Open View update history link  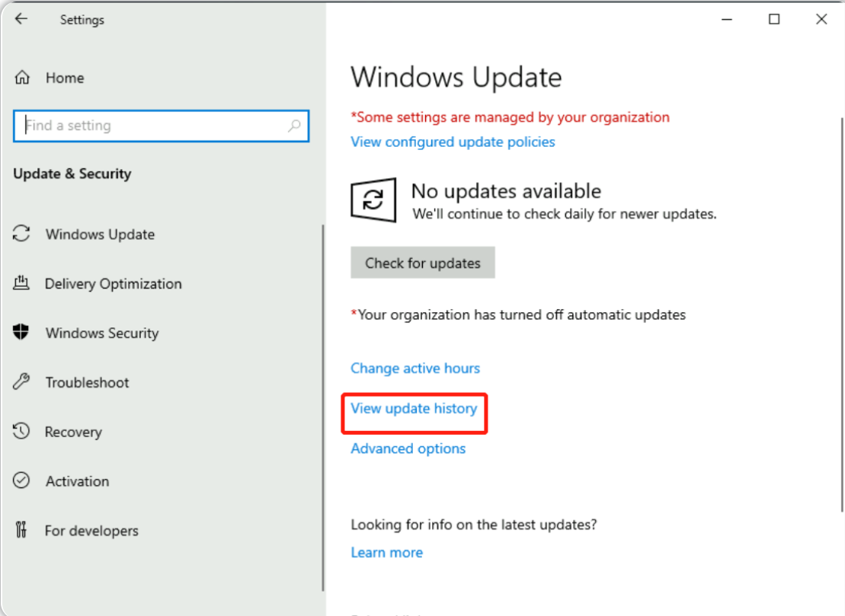[414, 409]
